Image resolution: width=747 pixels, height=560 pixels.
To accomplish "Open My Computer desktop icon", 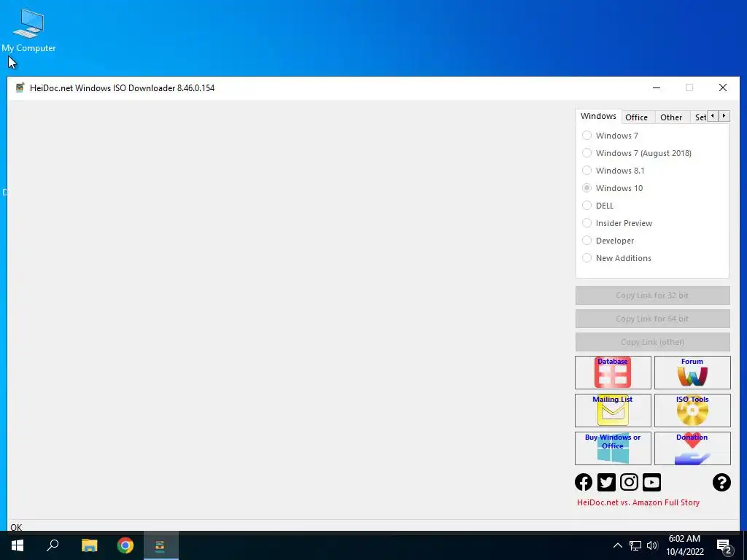I will [28, 30].
